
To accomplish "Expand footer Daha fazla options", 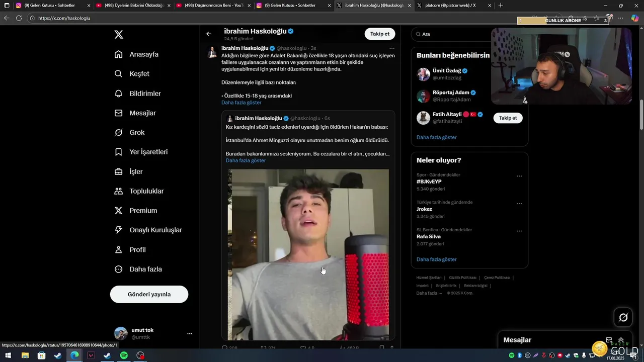I will [x=429, y=293].
